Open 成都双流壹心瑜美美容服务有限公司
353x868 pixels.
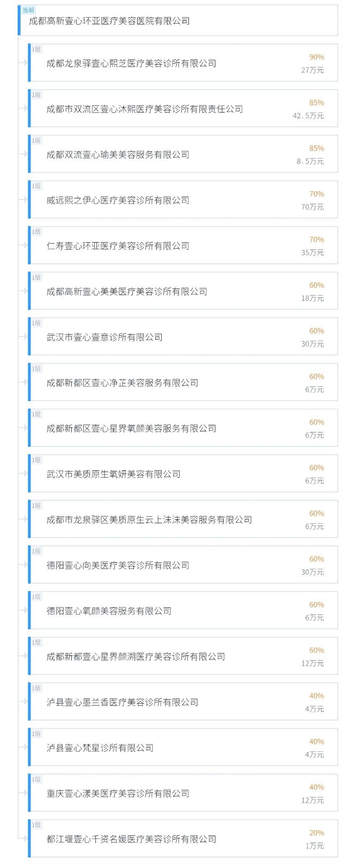coord(118,155)
